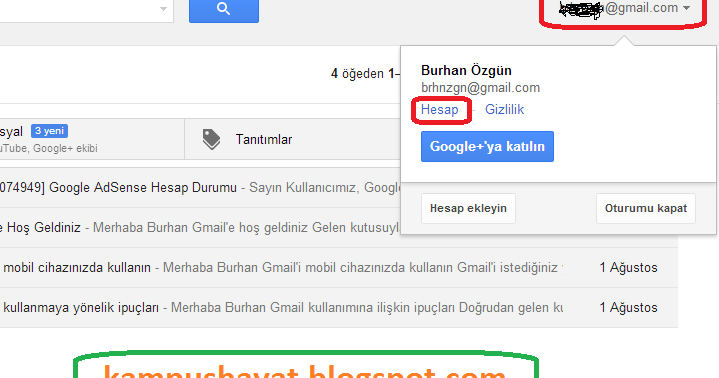Click the Oturumu kapat button
This screenshot has width=719, height=378.
click(646, 208)
